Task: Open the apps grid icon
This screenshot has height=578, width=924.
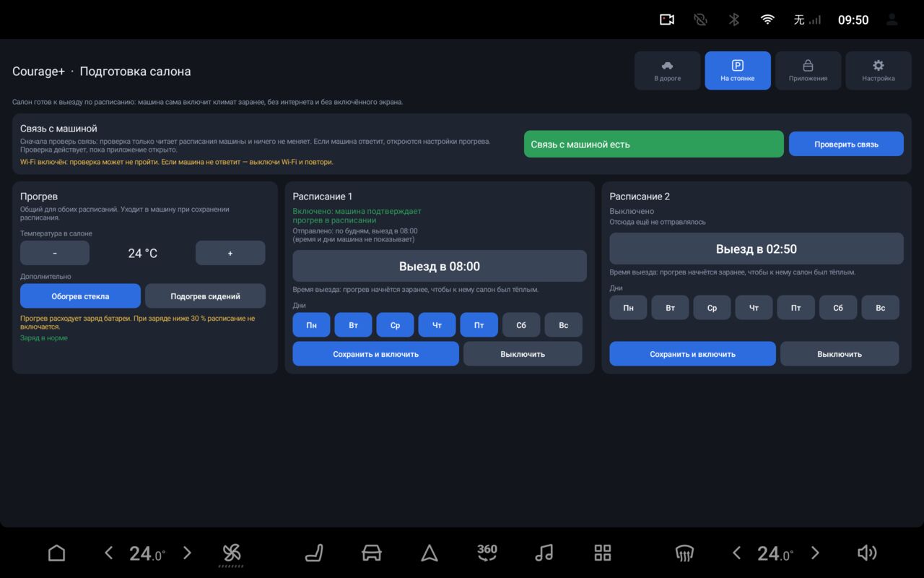Action: pyautogui.click(x=603, y=553)
